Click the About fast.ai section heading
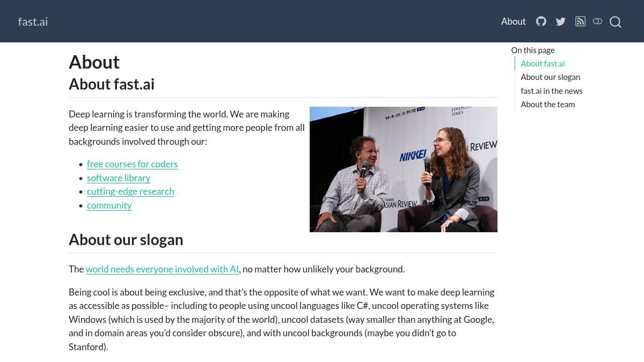 coord(112,84)
